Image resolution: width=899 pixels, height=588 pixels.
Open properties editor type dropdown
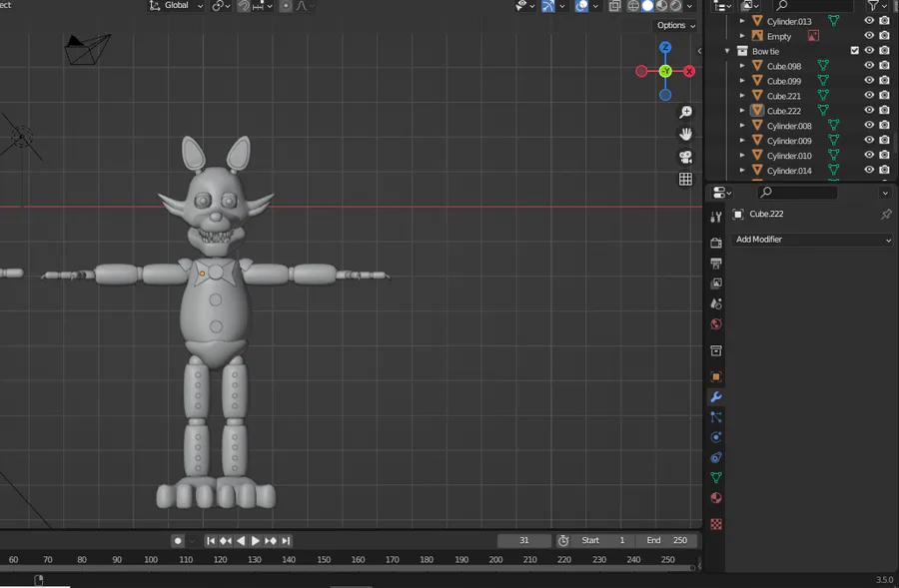(x=720, y=193)
